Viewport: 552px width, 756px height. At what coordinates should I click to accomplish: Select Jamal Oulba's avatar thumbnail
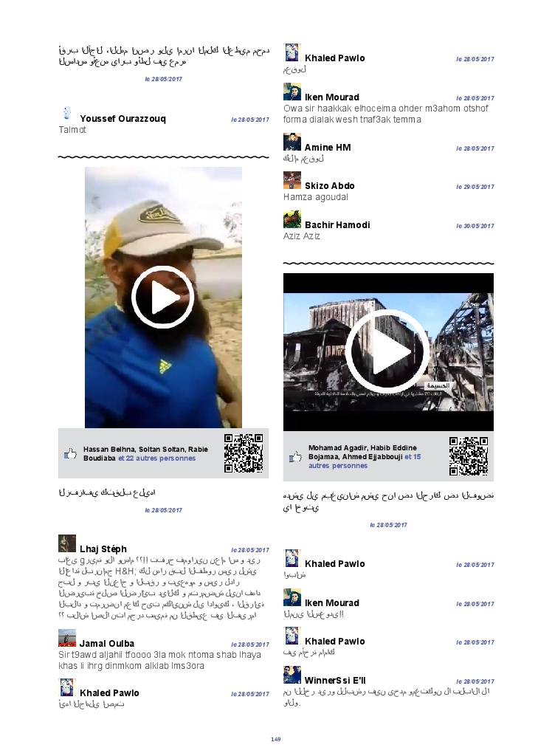pyautogui.click(x=67, y=638)
